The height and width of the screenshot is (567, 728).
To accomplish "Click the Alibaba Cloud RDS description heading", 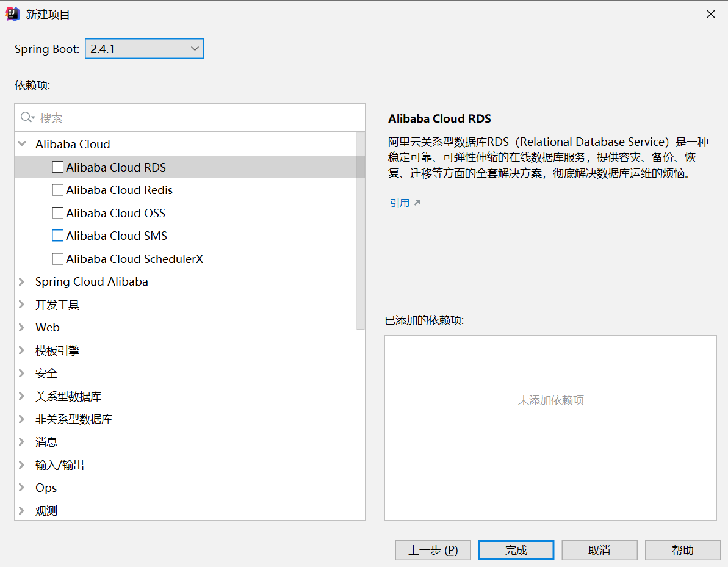I will (439, 119).
